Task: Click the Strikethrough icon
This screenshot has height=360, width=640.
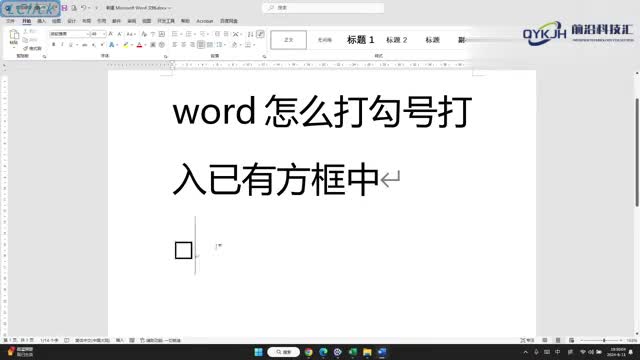Action: [x=84, y=44]
